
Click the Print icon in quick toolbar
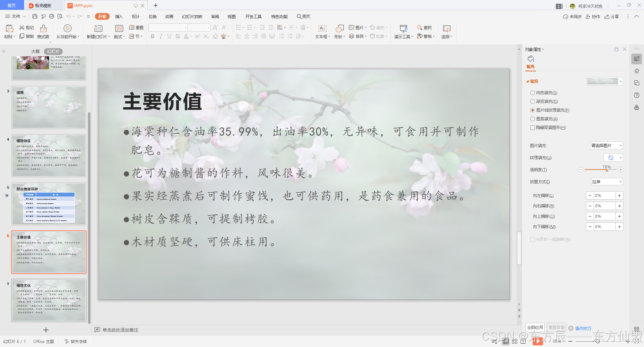(52, 16)
